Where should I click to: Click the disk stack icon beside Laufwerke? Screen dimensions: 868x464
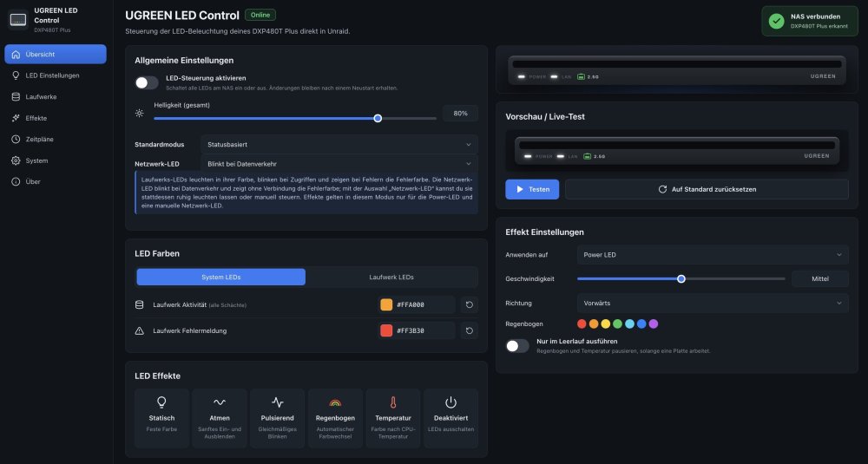tap(16, 97)
